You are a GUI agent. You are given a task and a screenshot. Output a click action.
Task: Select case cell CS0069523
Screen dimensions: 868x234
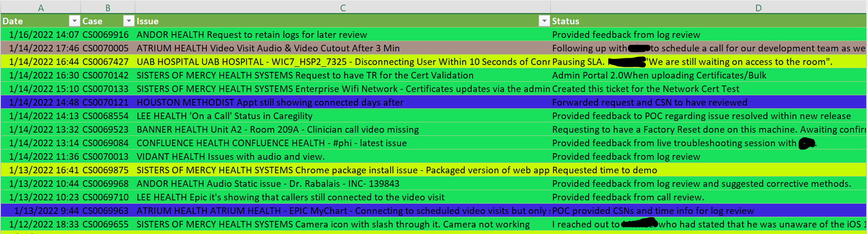(108, 129)
